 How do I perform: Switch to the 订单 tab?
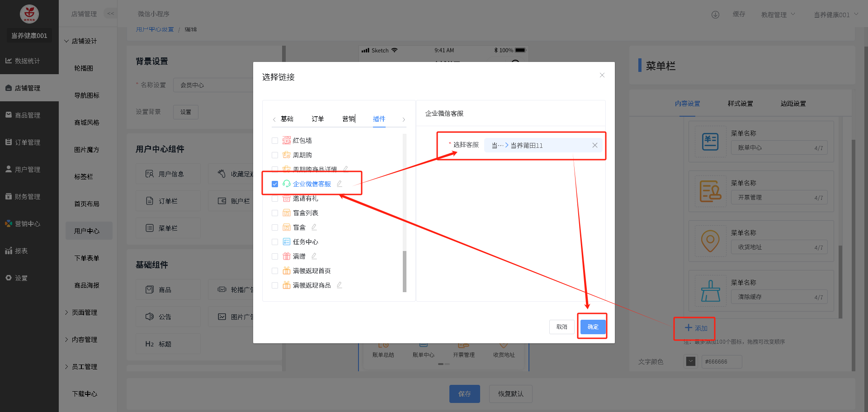(x=317, y=119)
